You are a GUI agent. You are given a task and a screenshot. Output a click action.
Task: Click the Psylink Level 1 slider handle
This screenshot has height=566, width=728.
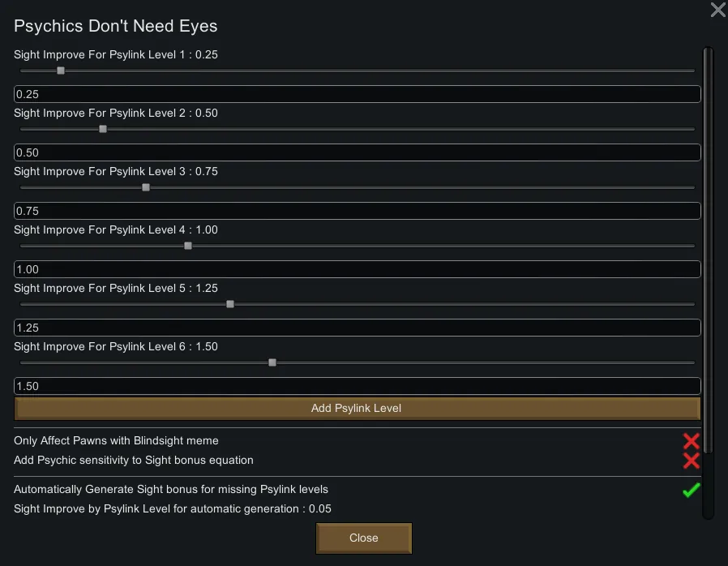click(x=61, y=71)
